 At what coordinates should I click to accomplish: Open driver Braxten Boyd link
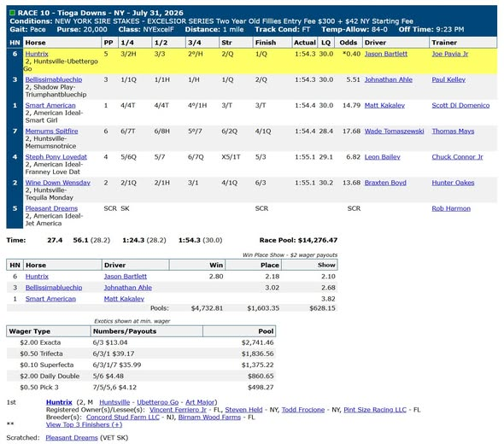[x=385, y=183]
